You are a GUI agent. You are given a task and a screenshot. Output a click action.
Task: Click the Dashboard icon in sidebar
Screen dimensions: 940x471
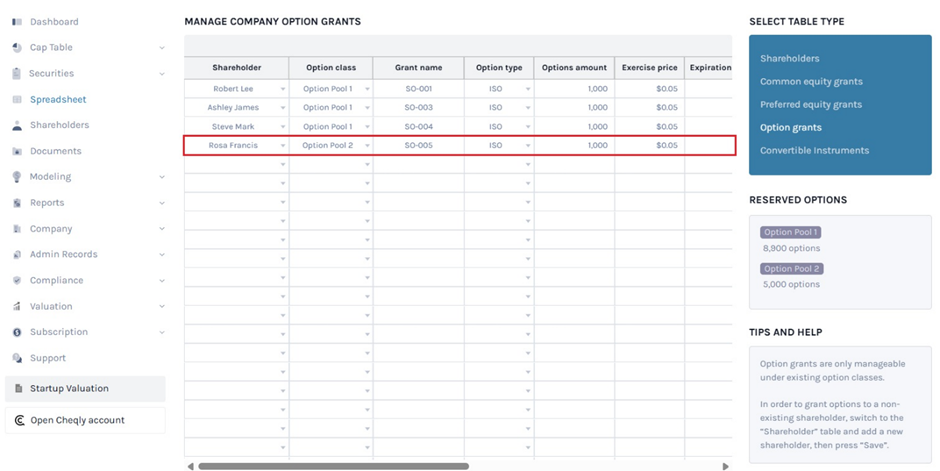point(17,22)
